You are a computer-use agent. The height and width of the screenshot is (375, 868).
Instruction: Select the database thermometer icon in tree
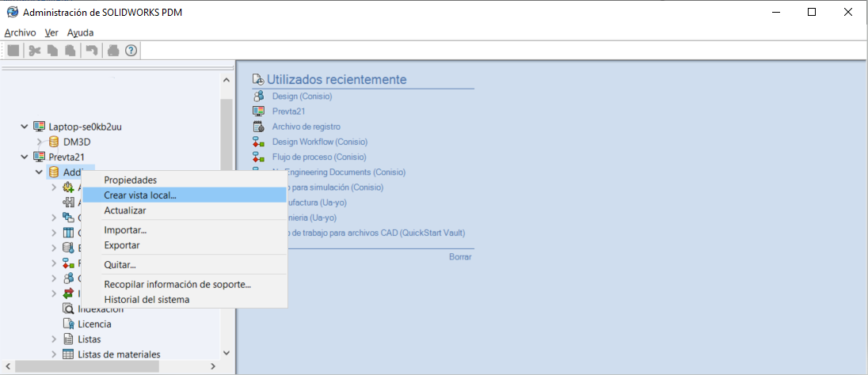(69, 248)
